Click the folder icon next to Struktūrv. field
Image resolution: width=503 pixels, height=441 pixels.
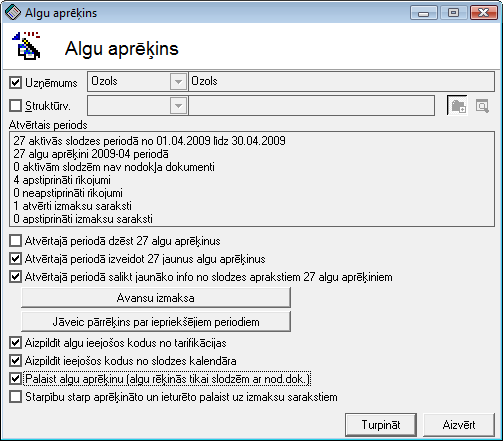coord(457,106)
